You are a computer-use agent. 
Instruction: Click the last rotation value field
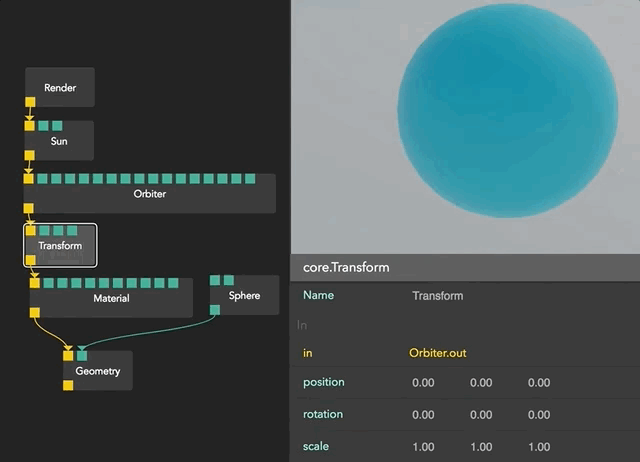[x=539, y=415]
